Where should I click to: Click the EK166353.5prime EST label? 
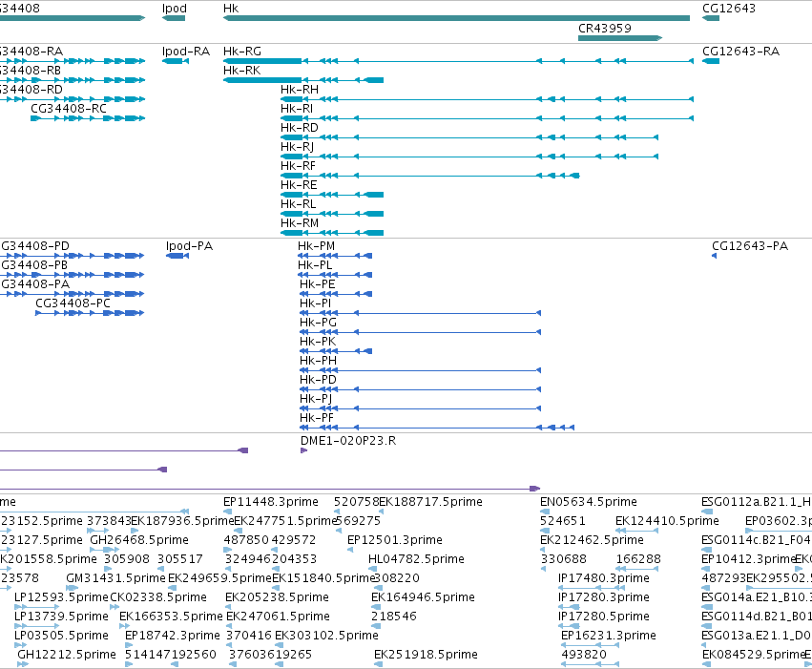pyautogui.click(x=171, y=617)
